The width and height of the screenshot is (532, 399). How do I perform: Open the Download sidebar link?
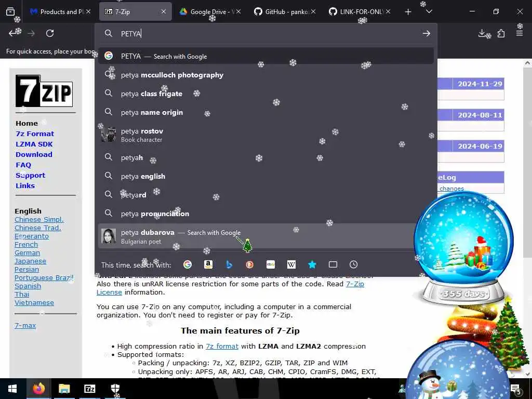[34, 154]
